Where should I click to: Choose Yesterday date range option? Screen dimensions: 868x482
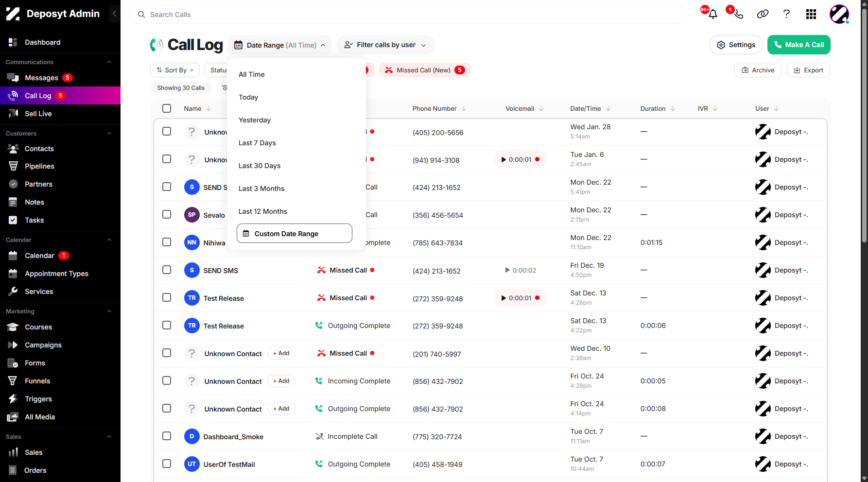tap(255, 120)
